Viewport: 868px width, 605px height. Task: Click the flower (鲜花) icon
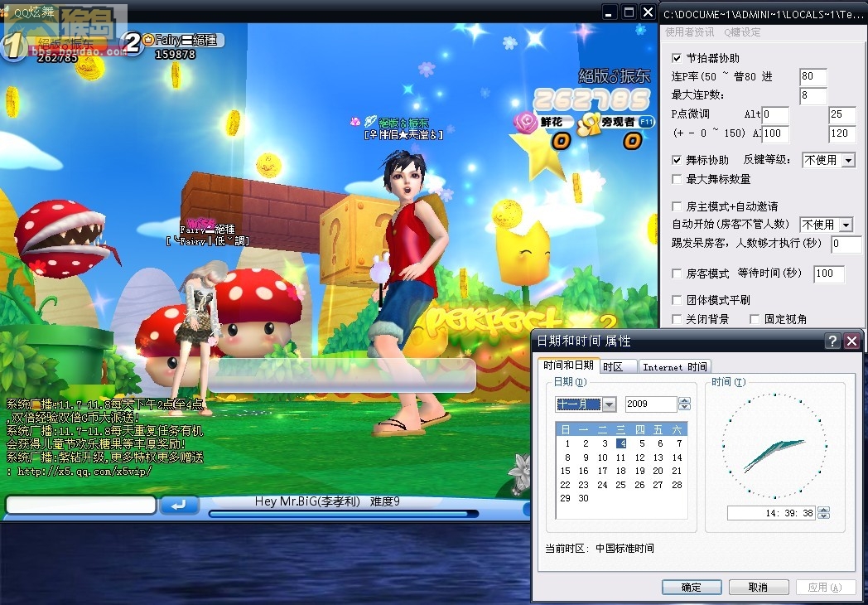pos(525,123)
